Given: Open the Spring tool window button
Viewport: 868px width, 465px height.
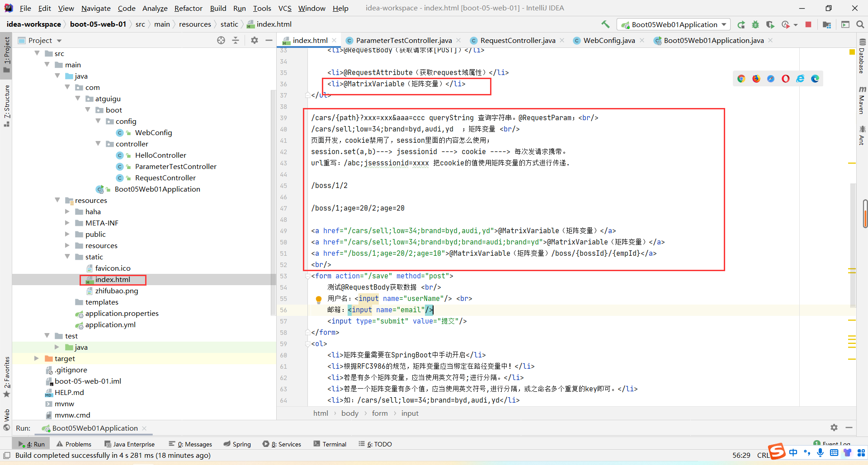Looking at the screenshot, I should tap(237, 444).
